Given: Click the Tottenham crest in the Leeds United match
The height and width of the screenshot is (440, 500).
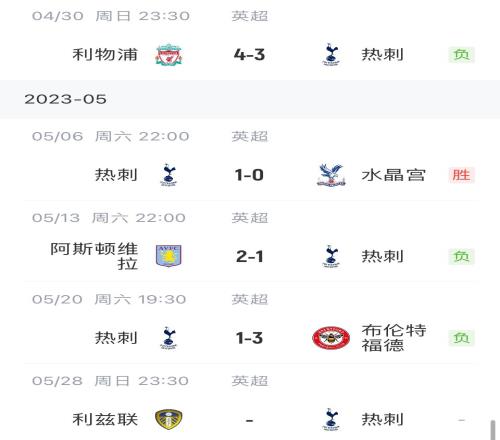Looking at the screenshot, I should [x=331, y=419].
